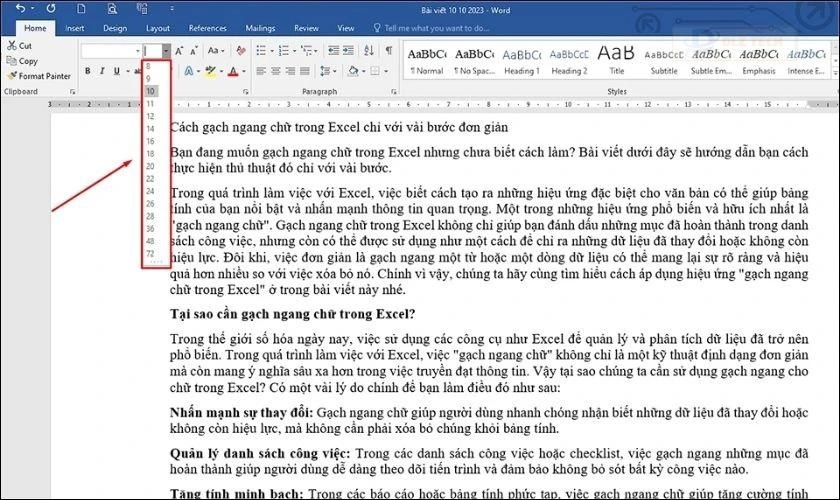
Task: Open the Review tab
Action: click(306, 28)
